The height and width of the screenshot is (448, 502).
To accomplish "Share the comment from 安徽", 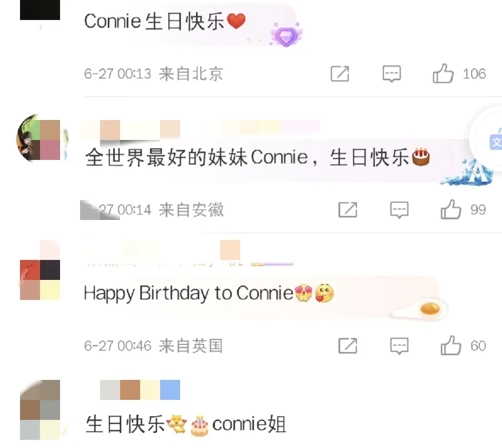I will click(x=348, y=210).
